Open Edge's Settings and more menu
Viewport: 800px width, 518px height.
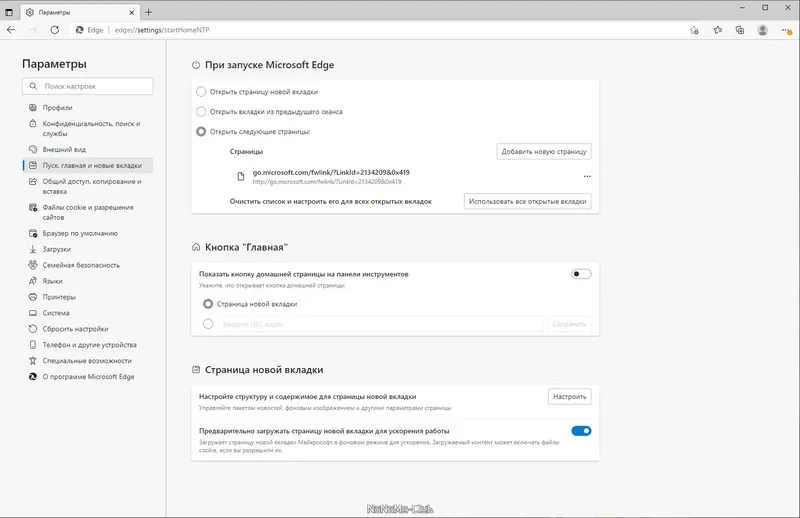[x=786, y=30]
